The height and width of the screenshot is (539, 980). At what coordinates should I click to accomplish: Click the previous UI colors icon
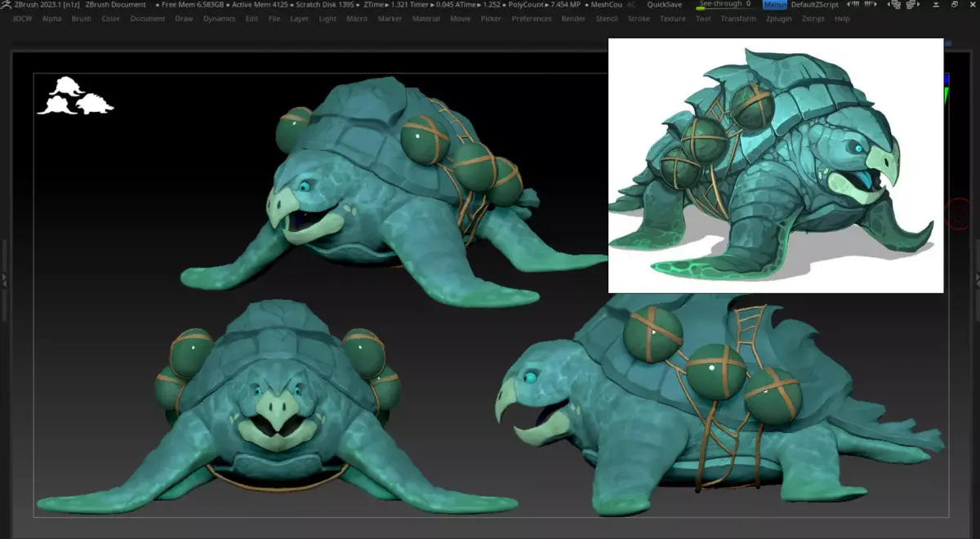coord(853,5)
